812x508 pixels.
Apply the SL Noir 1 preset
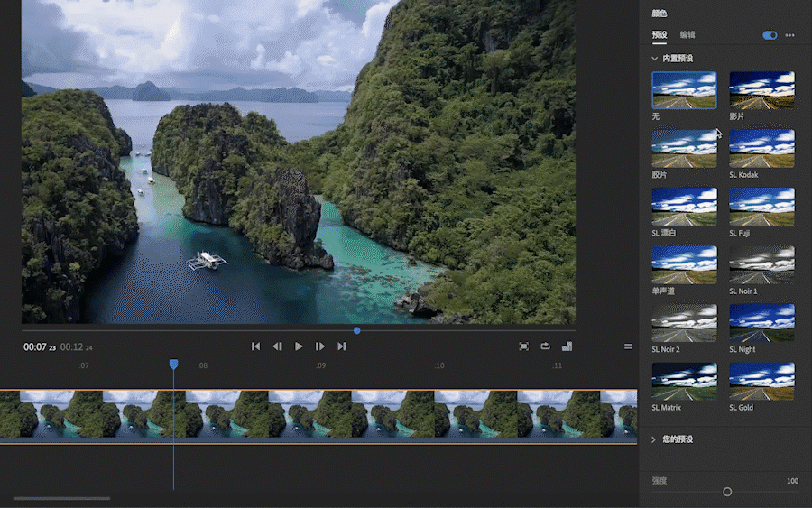click(761, 264)
